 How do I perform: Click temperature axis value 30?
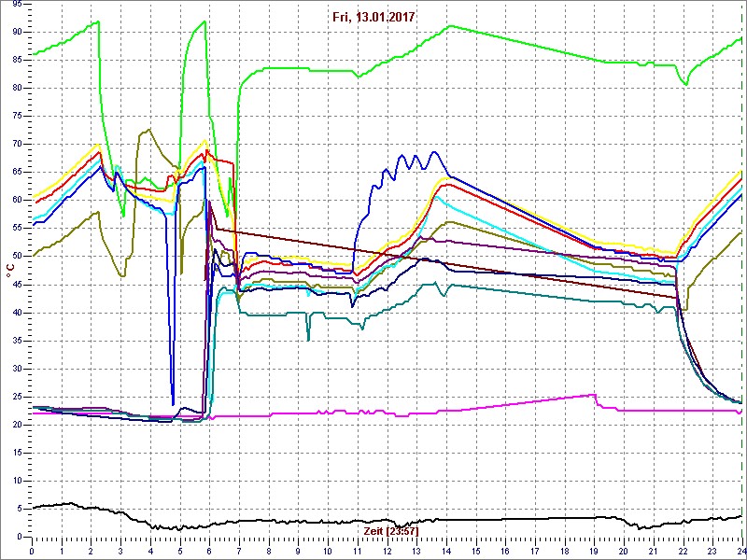pos(17,369)
